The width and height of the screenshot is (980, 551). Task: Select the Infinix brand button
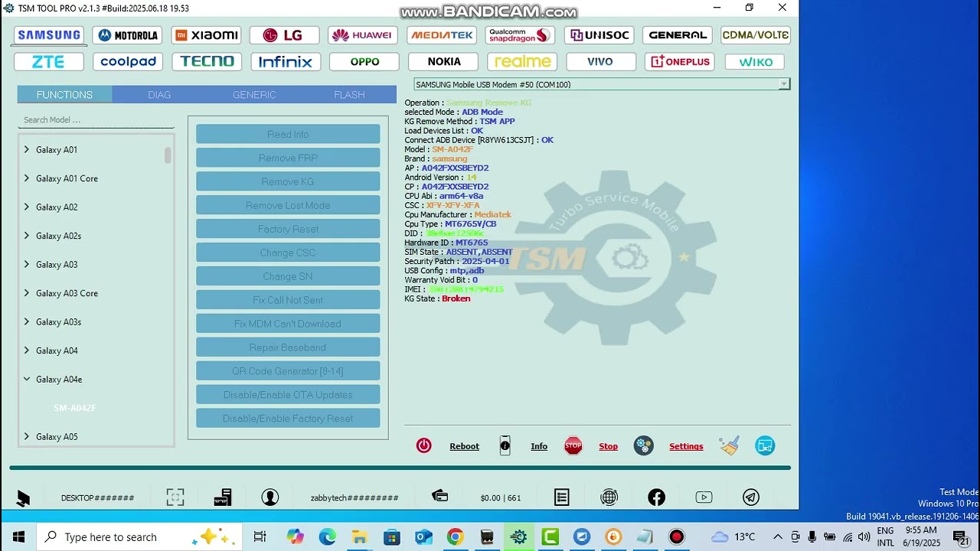(285, 62)
